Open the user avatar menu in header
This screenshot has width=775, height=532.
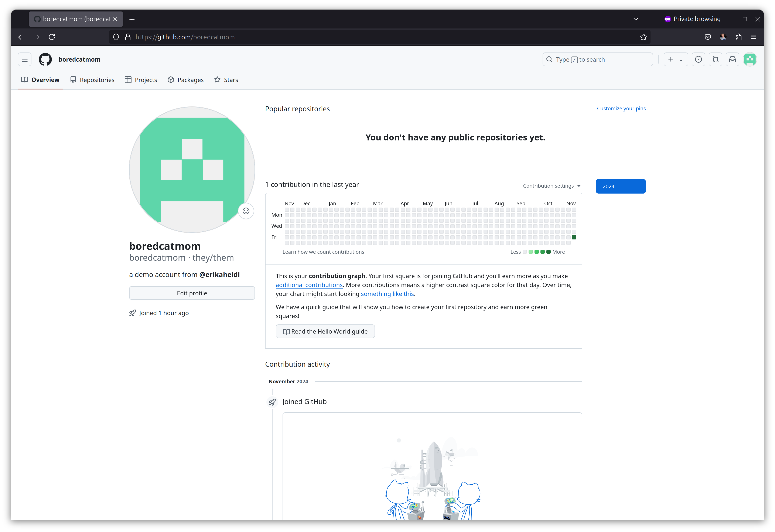750,59
